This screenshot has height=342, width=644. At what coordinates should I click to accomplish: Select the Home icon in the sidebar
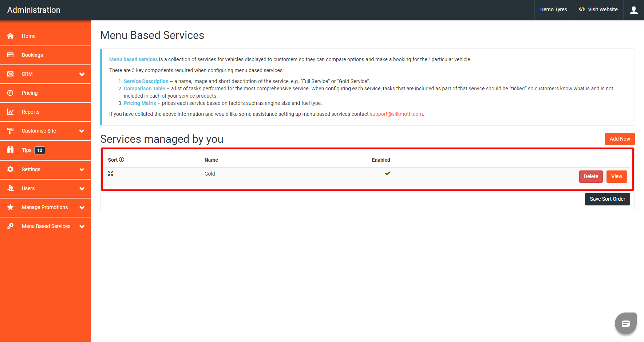coord(11,36)
